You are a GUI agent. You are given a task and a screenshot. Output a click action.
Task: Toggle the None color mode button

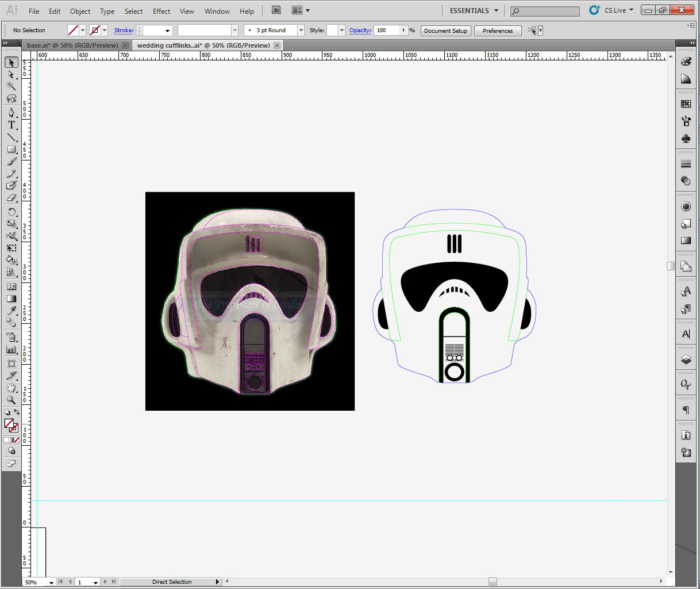[17, 440]
